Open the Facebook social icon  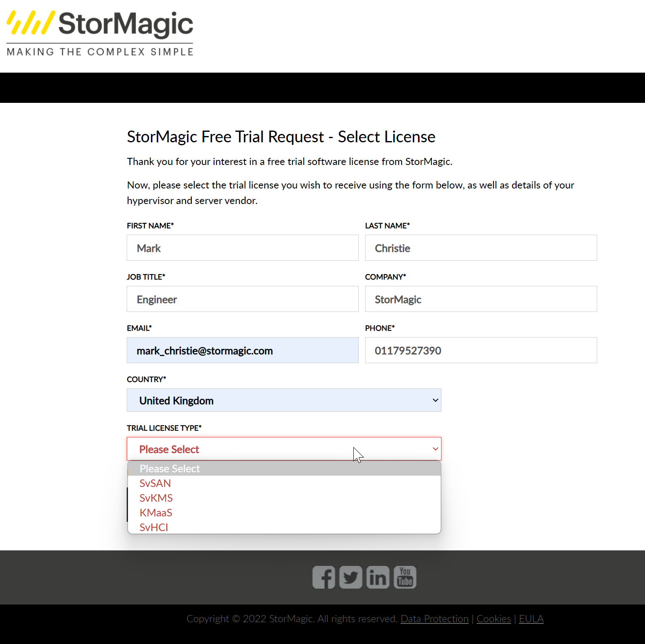tap(324, 577)
